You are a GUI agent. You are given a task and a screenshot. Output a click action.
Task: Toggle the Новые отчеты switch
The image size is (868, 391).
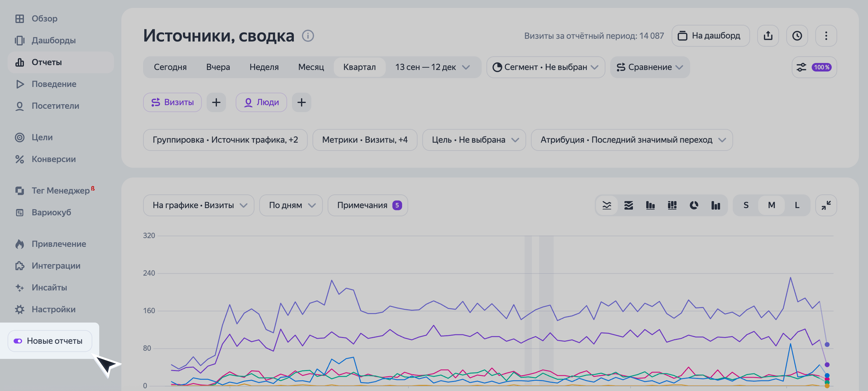(18, 341)
